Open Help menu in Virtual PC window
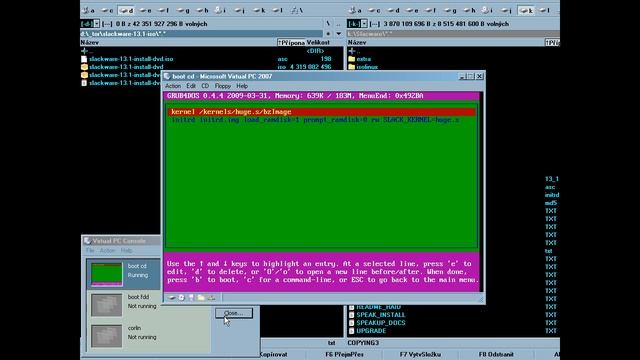This screenshot has width=640, height=360. pyautogui.click(x=242, y=86)
